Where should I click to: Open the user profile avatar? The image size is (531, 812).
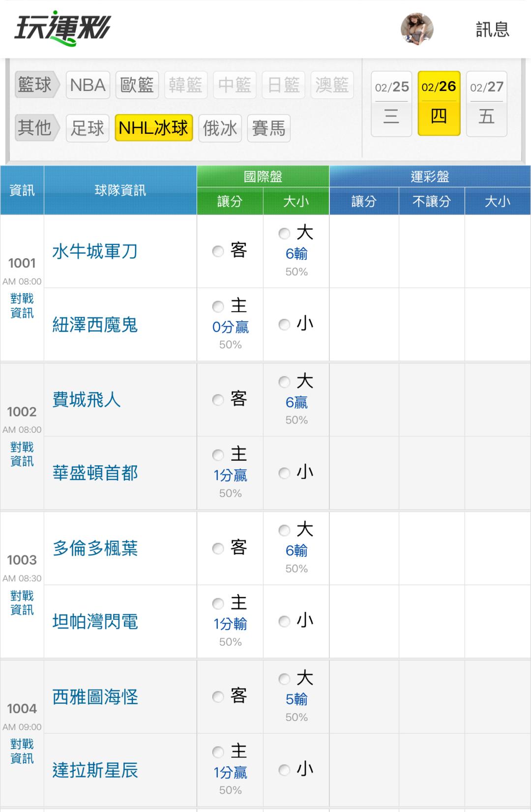pos(417,29)
